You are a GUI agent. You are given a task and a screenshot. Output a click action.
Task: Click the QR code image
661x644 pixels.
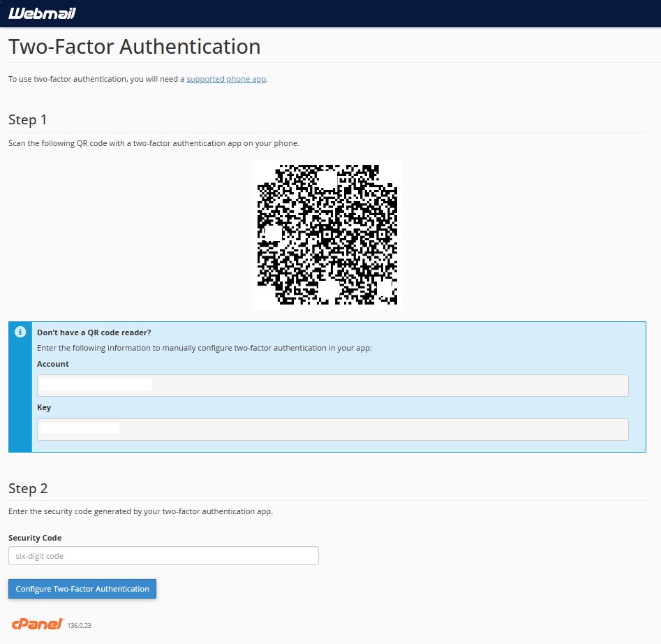coord(327,235)
